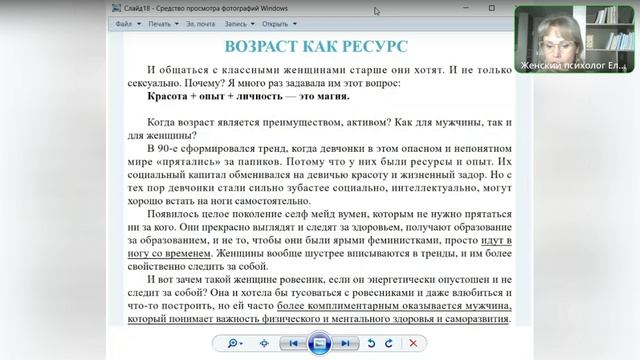Open the Печать menu

160,24
